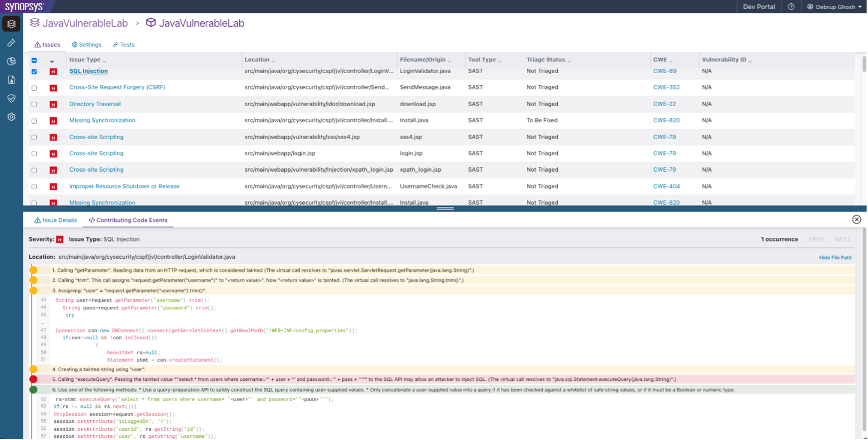The image size is (868, 440).
Task: Click the 'To Be Fixed' triage status cell
Action: [542, 121]
